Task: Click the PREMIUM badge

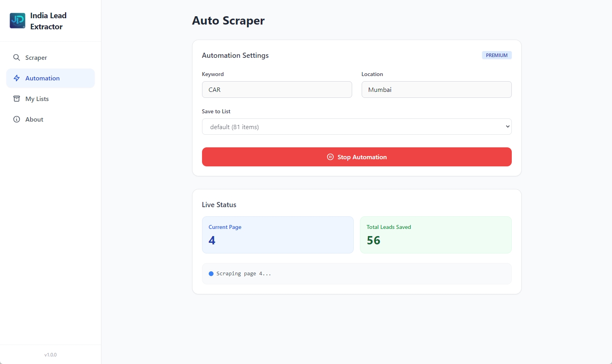Action: point(496,55)
